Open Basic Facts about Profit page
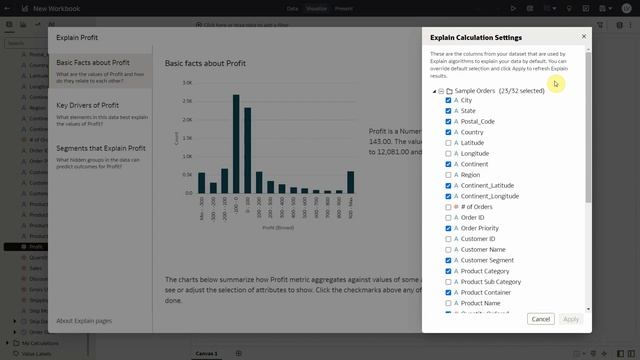 [100, 71]
